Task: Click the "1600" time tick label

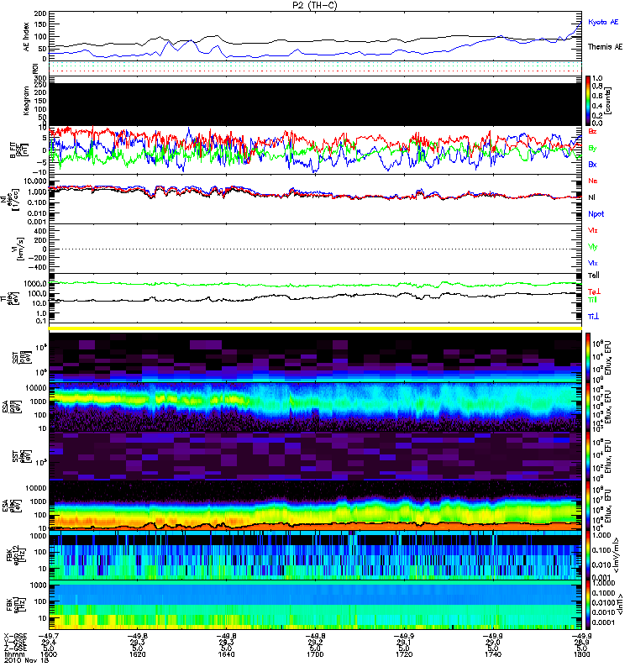Action: pos(48,654)
